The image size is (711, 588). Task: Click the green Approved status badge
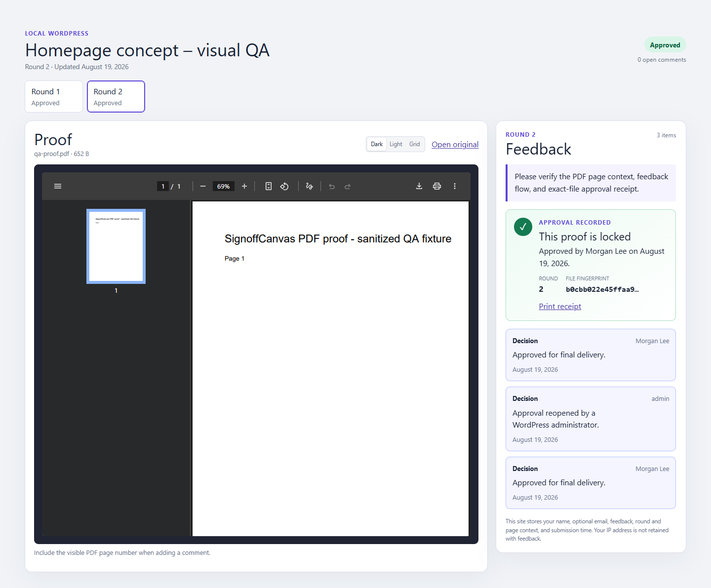click(665, 45)
